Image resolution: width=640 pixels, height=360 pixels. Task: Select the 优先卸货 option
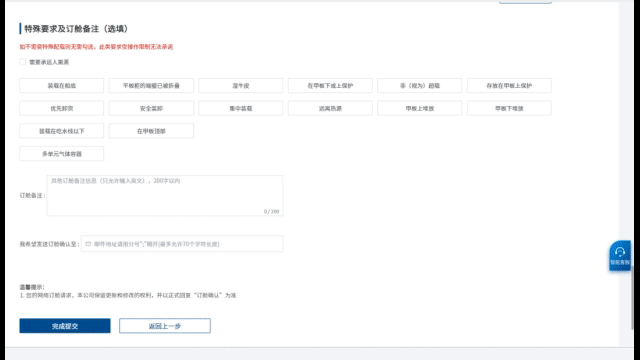point(62,109)
